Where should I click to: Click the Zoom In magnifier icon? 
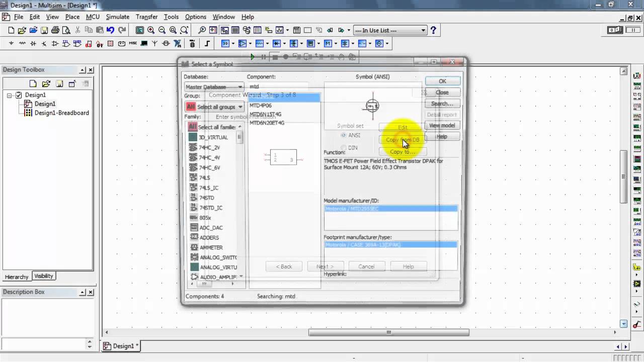coord(151,30)
